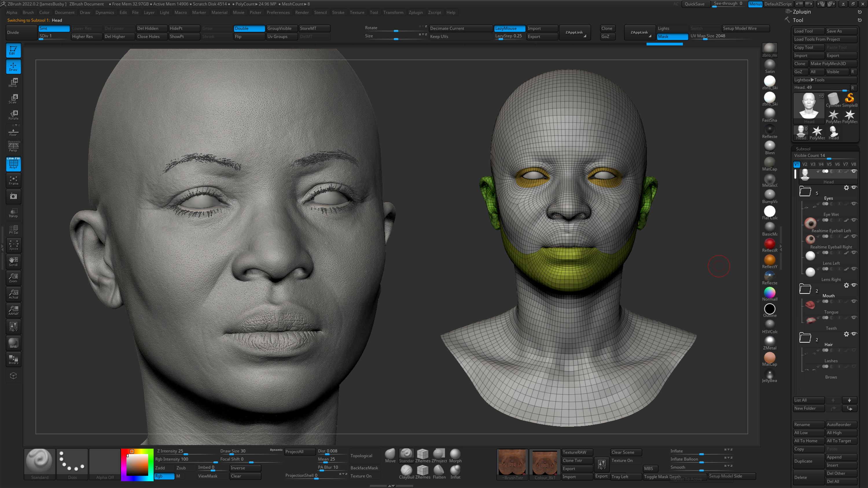Enable Transp transparency mode icon
Image resolution: width=868 pixels, height=488 pixels.
point(14,213)
